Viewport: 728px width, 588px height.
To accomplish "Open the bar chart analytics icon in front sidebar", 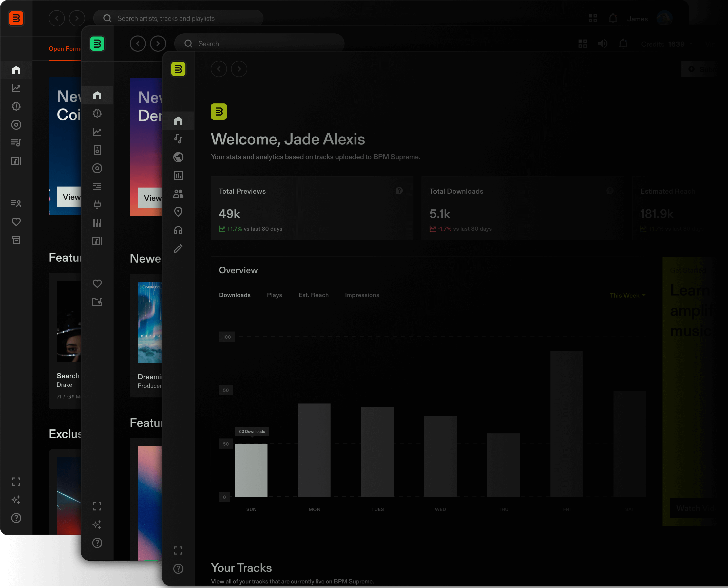I will point(178,175).
